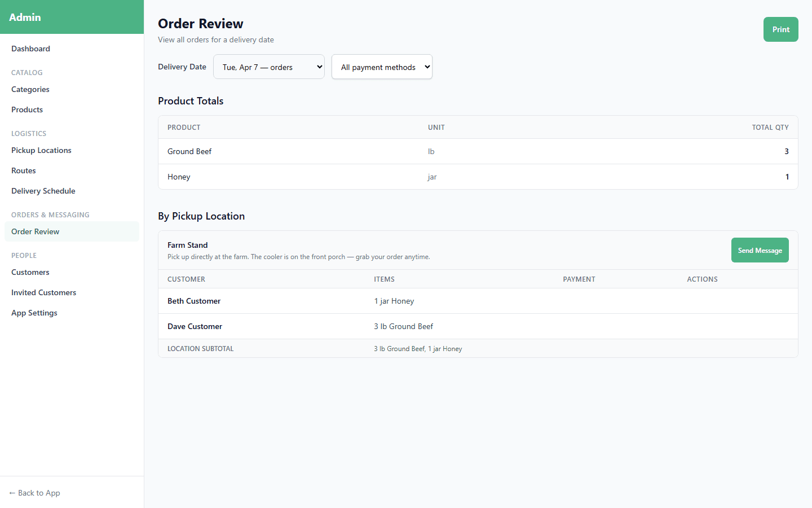Viewport: 812px width, 508px height.
Task: View Dave Customer's 3 lb Ground Beef order
Action: point(403,326)
